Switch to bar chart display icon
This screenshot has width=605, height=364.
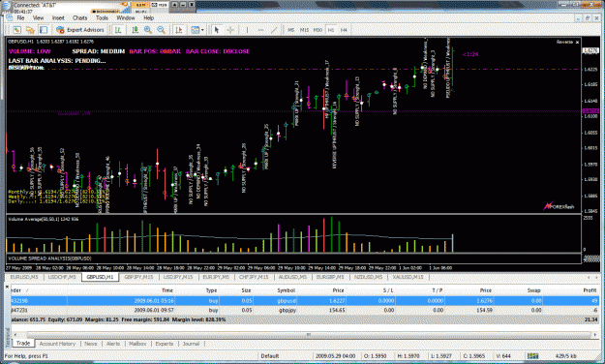pos(118,30)
